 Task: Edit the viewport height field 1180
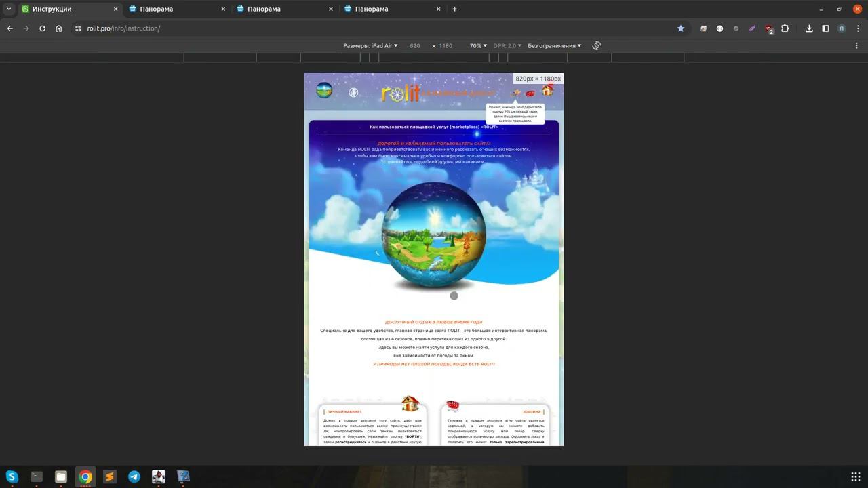coord(446,46)
